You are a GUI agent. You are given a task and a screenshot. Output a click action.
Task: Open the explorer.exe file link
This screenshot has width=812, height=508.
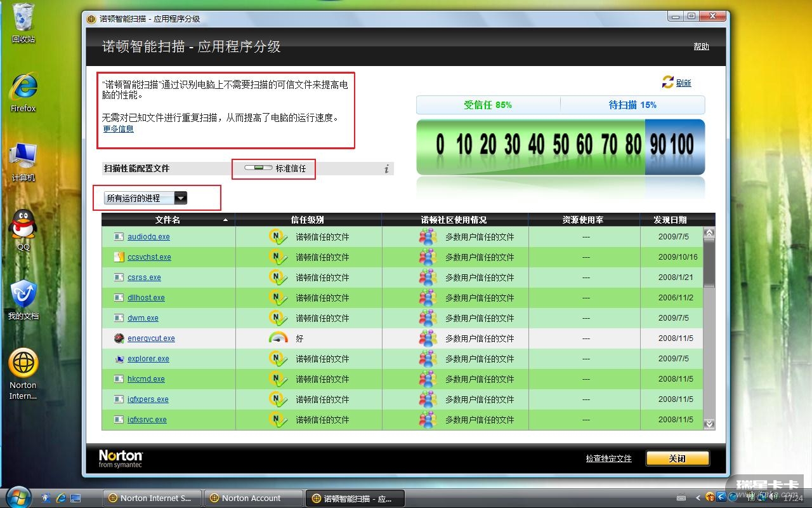click(x=148, y=359)
